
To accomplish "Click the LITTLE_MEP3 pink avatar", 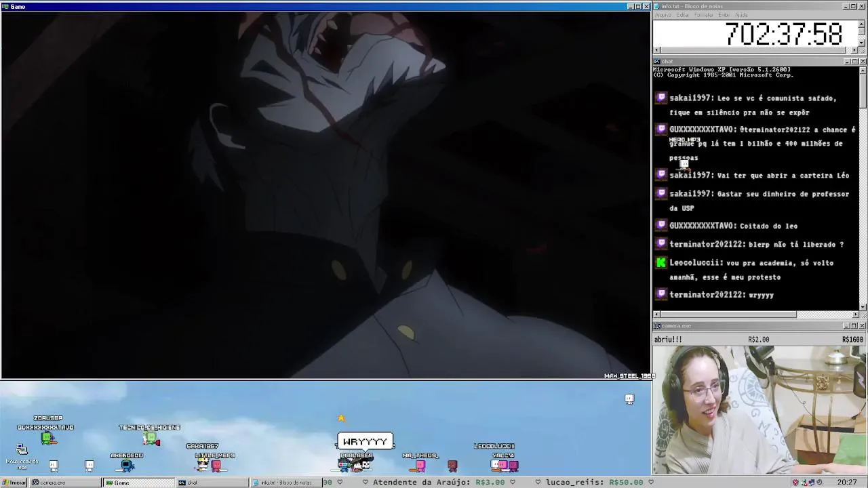I will click(216, 465).
